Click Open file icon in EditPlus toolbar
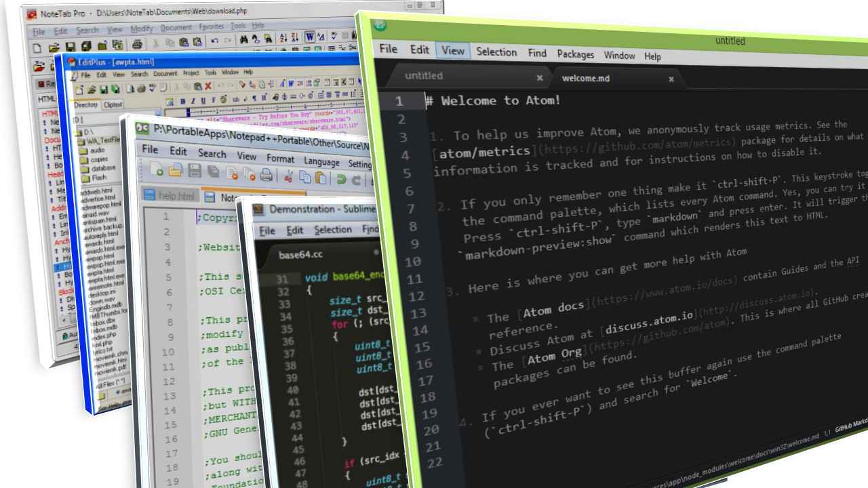 click(x=92, y=89)
